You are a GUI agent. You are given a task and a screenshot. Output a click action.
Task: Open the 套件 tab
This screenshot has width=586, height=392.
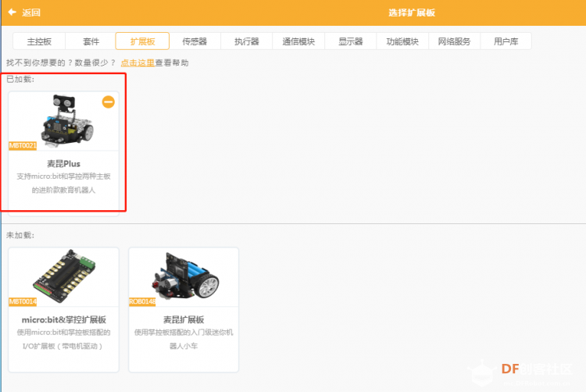[91, 41]
